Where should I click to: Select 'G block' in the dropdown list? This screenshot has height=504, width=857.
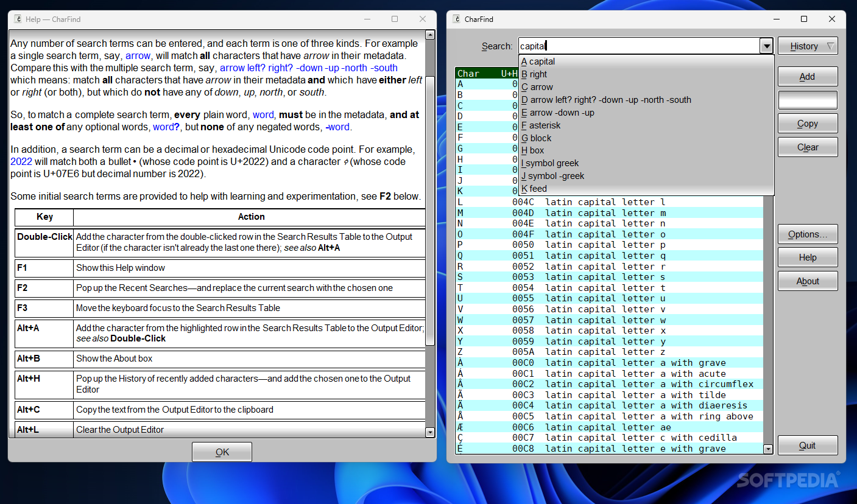click(646, 138)
